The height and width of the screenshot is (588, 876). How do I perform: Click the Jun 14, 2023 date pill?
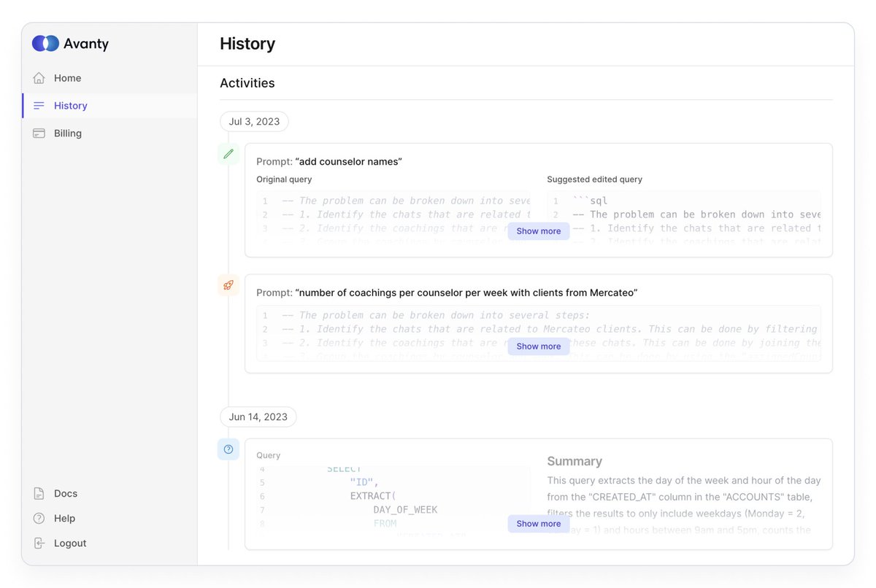pyautogui.click(x=258, y=417)
